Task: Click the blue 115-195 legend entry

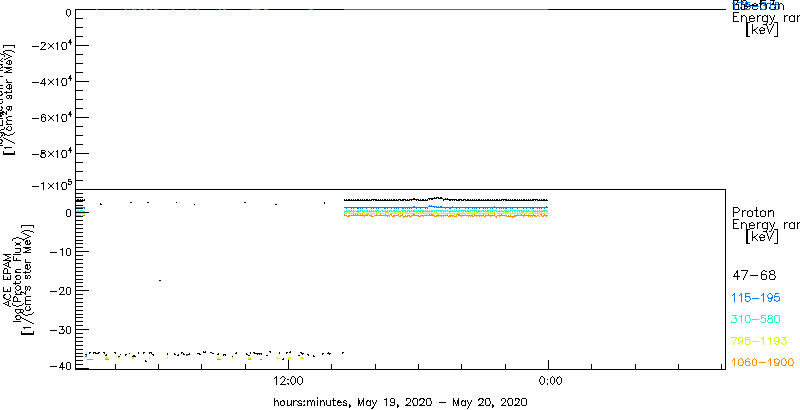Action: click(757, 298)
